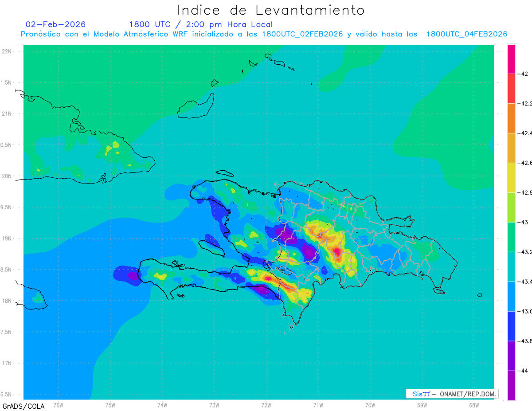Click the purple bottom colorbar segment below -44
532x411 pixels.
point(511,385)
